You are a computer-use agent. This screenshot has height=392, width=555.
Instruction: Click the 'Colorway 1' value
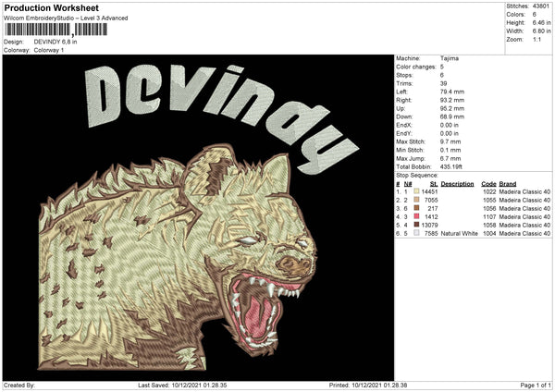click(x=49, y=50)
